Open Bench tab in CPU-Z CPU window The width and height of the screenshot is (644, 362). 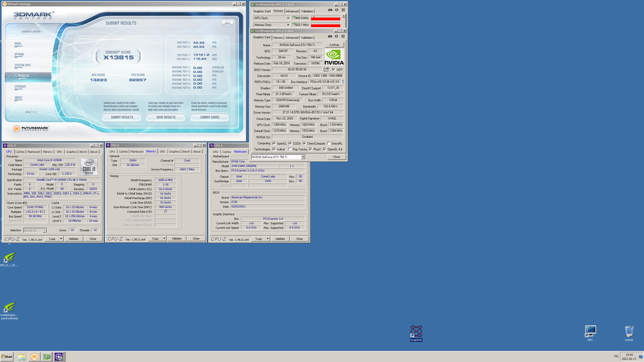83,152
